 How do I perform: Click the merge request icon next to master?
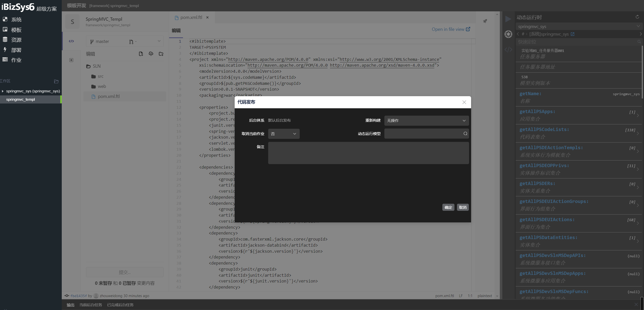[x=131, y=42]
